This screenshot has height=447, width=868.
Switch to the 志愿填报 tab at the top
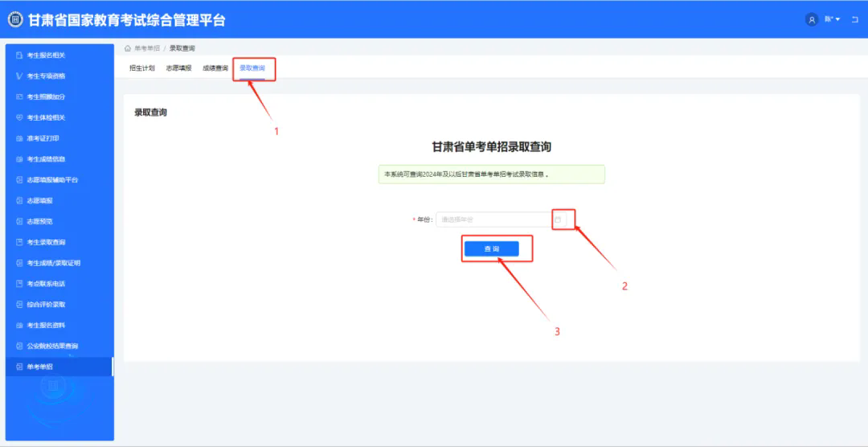178,68
